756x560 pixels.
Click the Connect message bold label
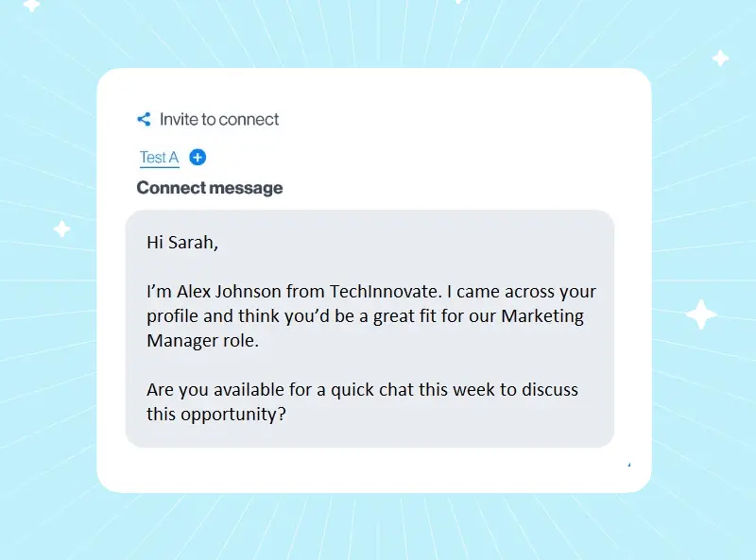pyautogui.click(x=209, y=188)
